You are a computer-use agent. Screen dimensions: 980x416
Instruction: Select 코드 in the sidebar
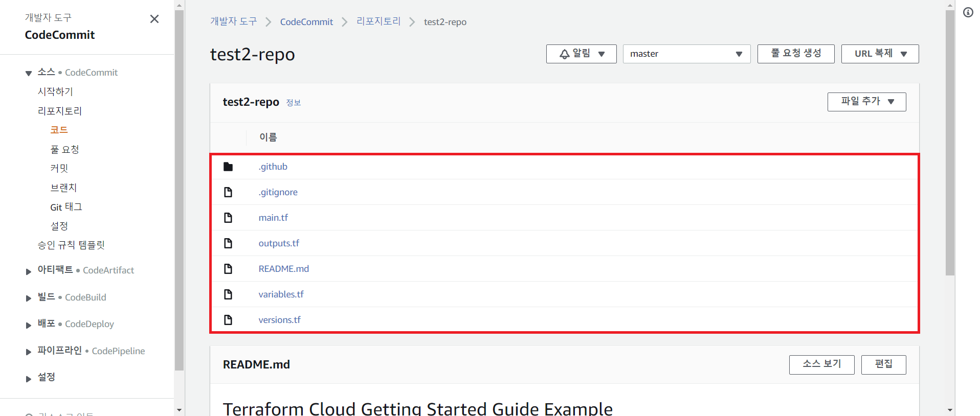point(59,130)
